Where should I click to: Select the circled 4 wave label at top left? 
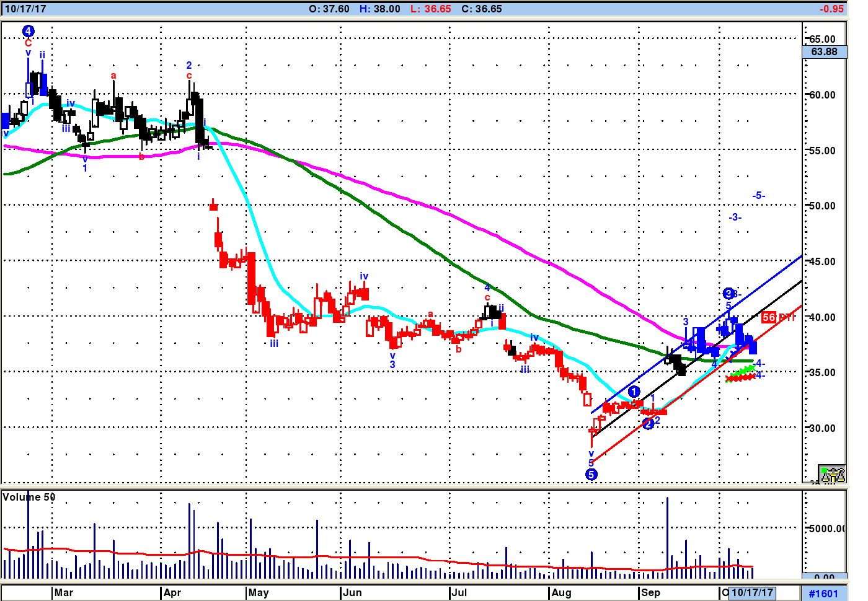28,31
